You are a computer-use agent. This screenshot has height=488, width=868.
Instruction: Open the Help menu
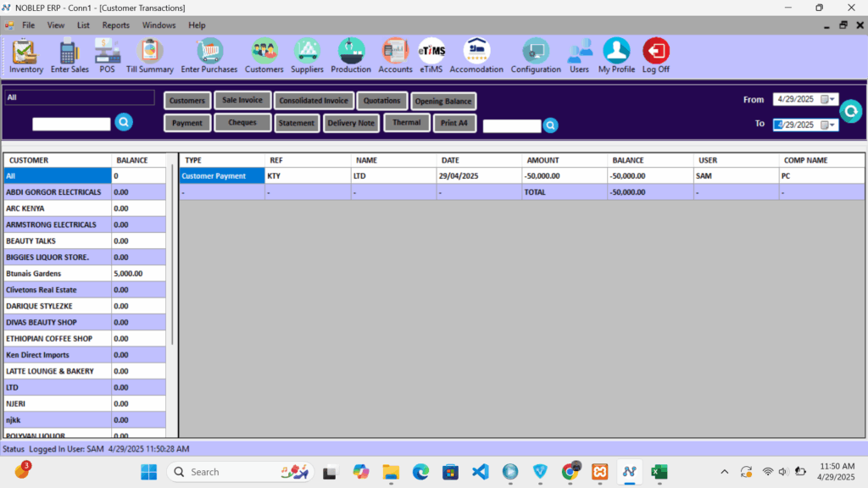coord(197,25)
